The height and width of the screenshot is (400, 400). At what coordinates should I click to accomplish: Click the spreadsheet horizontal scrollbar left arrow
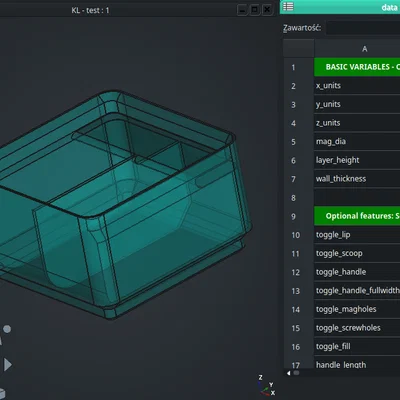point(289,373)
